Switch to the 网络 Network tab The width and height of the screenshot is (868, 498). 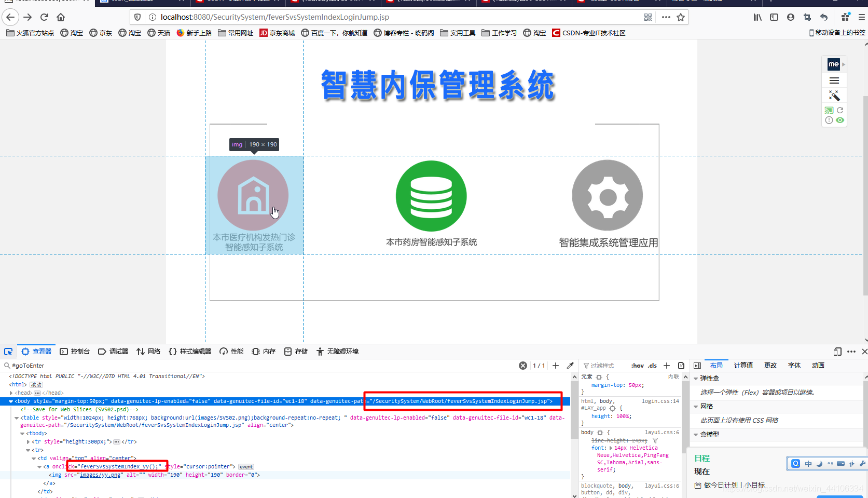(148, 352)
